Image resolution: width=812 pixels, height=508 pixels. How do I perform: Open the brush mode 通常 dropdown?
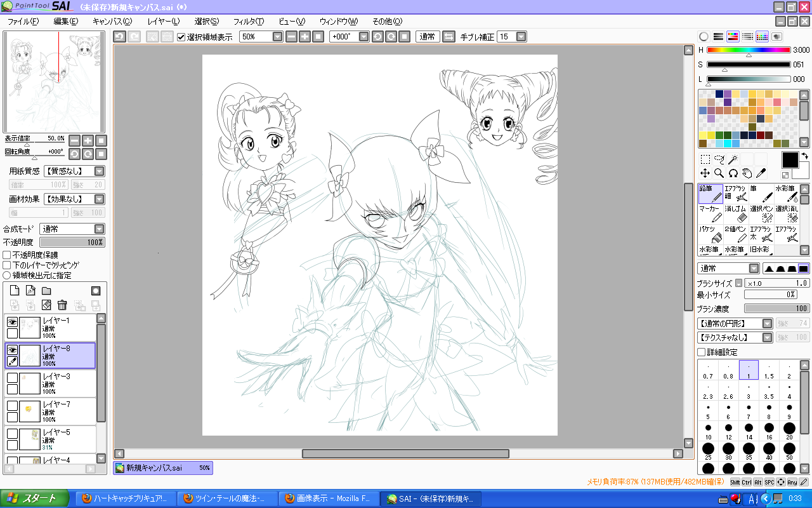(754, 269)
